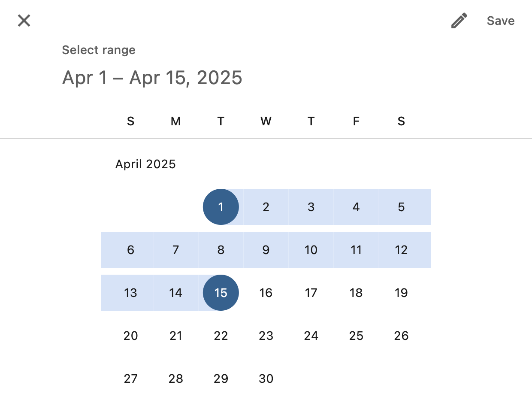Viewport: 532px width, 412px height.
Task: Select April 22 Tuesday
Action: 221,336
